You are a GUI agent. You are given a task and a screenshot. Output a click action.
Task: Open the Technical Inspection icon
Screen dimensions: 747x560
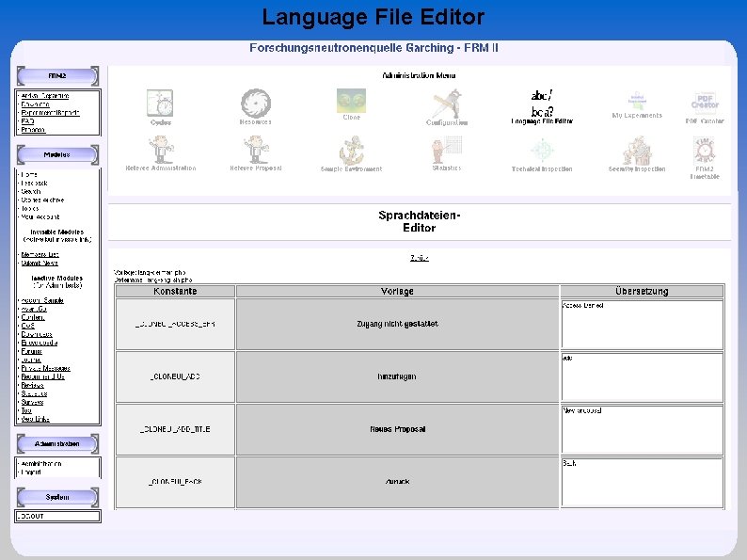point(542,151)
